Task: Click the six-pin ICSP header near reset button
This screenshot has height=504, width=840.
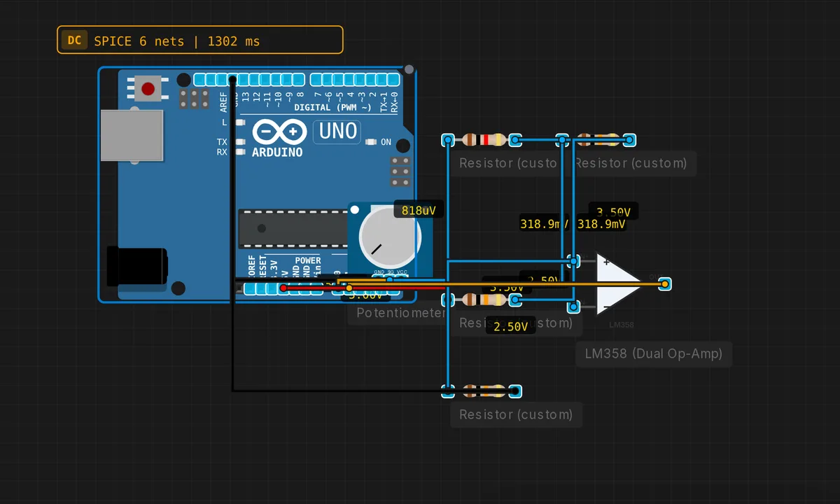Action: pos(194,98)
